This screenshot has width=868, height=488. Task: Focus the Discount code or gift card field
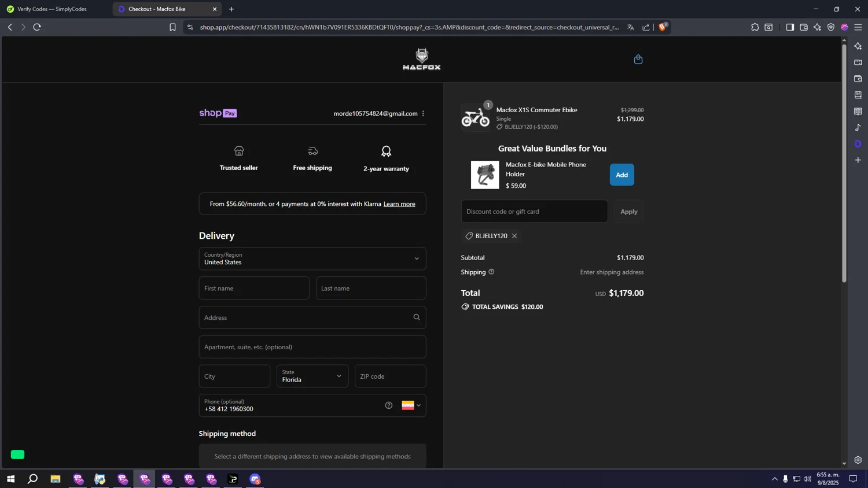(x=534, y=211)
